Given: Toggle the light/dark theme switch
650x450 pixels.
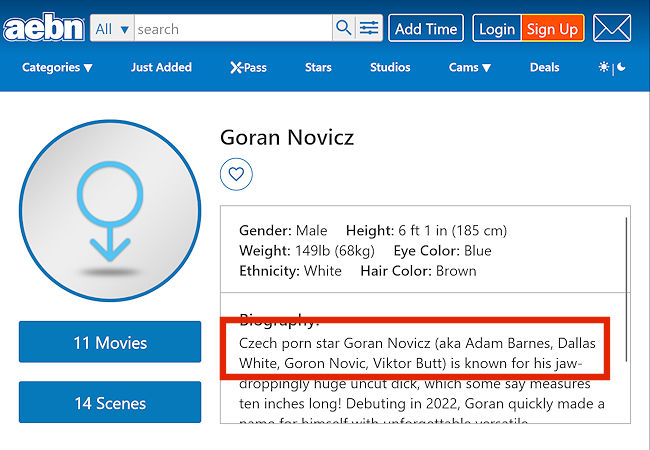Looking at the screenshot, I should [611, 68].
